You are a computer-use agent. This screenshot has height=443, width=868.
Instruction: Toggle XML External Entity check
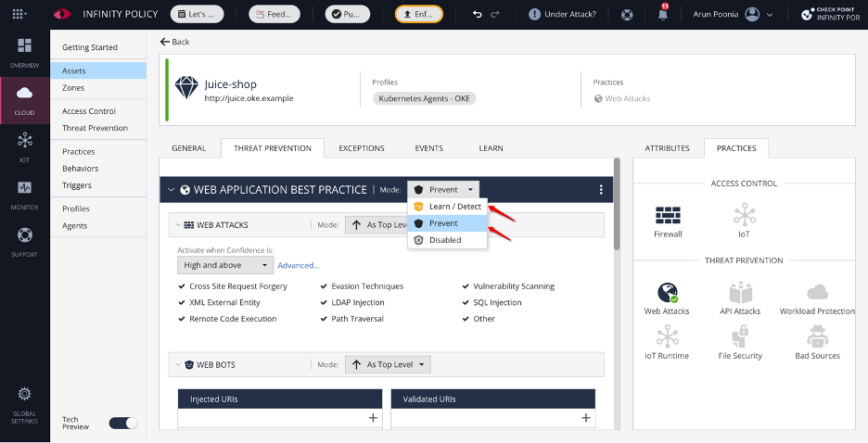(182, 302)
